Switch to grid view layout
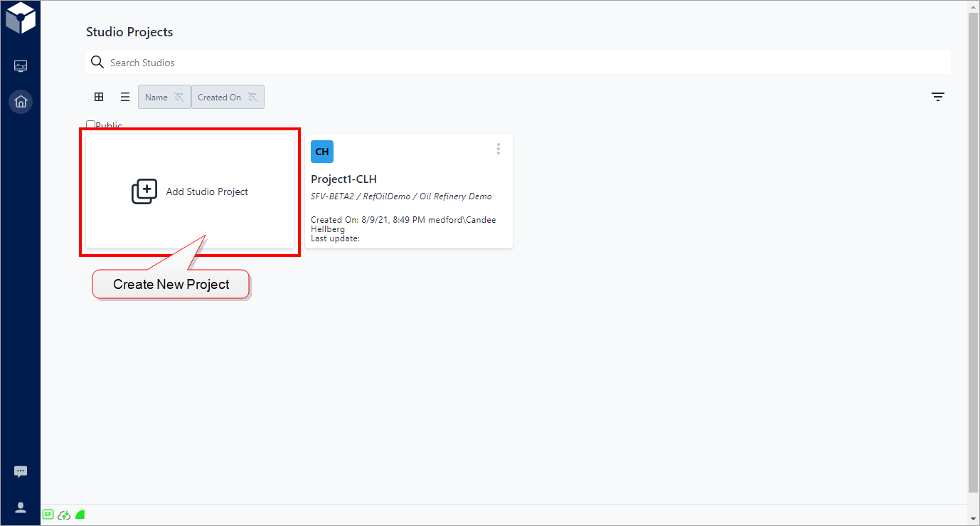Screen dimensions: 980x526 pyautogui.click(x=99, y=97)
